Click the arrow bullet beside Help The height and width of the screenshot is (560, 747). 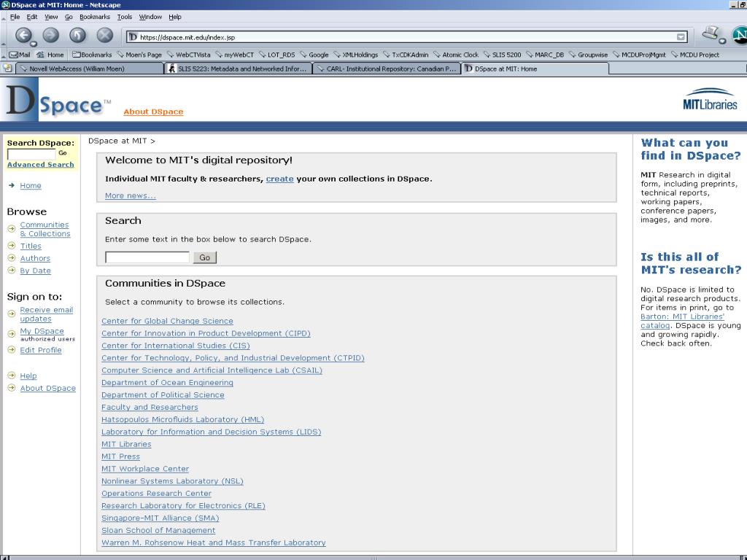(x=12, y=376)
